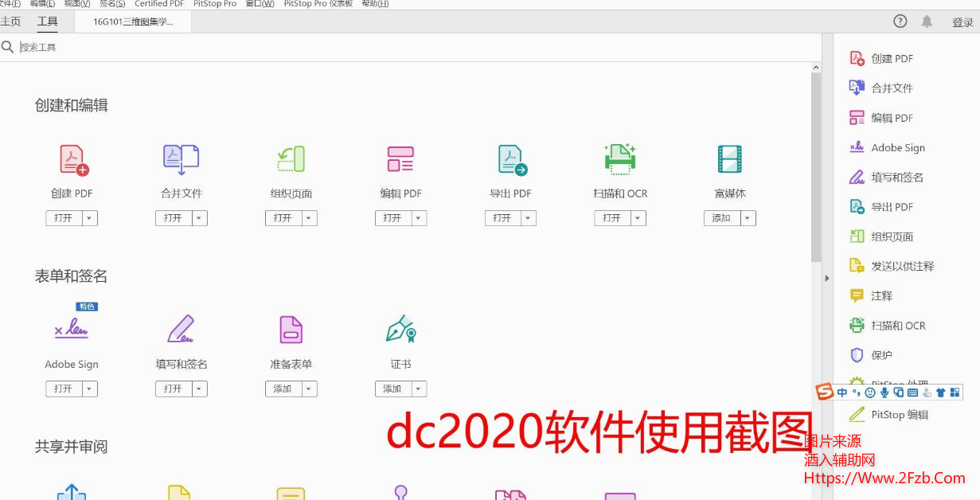Click the notification bell icon
The height and width of the screenshot is (500, 980).
[927, 21]
